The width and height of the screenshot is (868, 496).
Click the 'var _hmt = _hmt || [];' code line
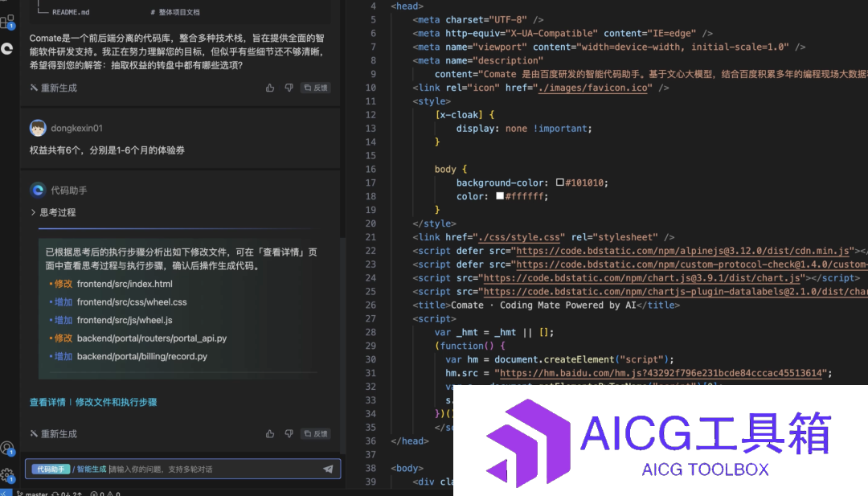tap(493, 333)
